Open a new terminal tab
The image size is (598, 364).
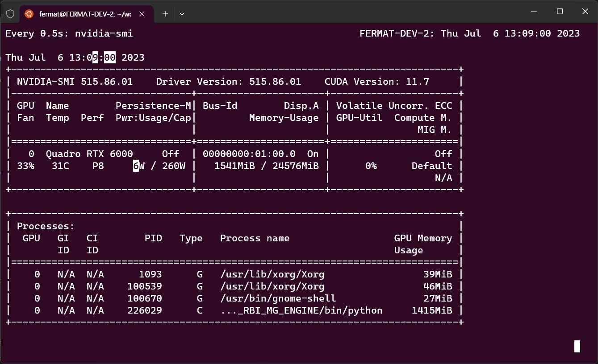(165, 14)
